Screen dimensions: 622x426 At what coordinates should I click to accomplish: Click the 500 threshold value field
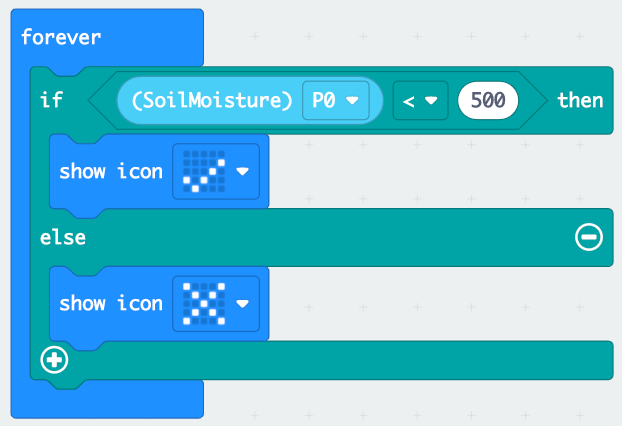click(487, 100)
